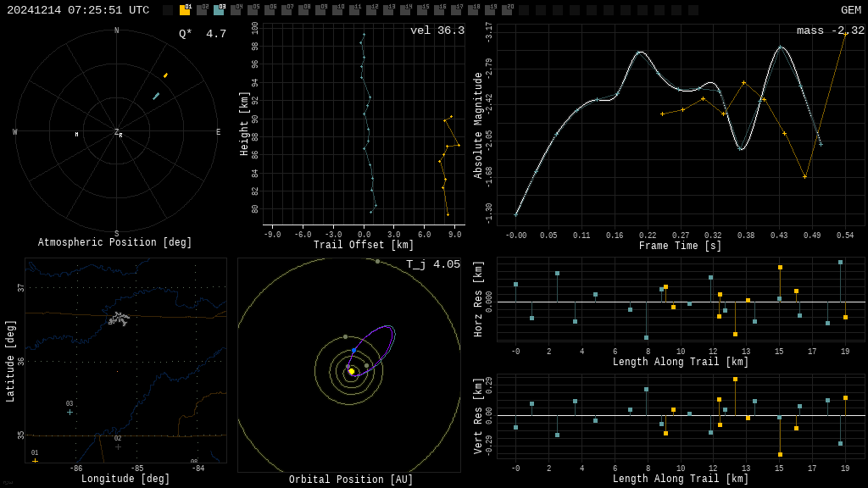Click the GEM shower label

(850, 10)
